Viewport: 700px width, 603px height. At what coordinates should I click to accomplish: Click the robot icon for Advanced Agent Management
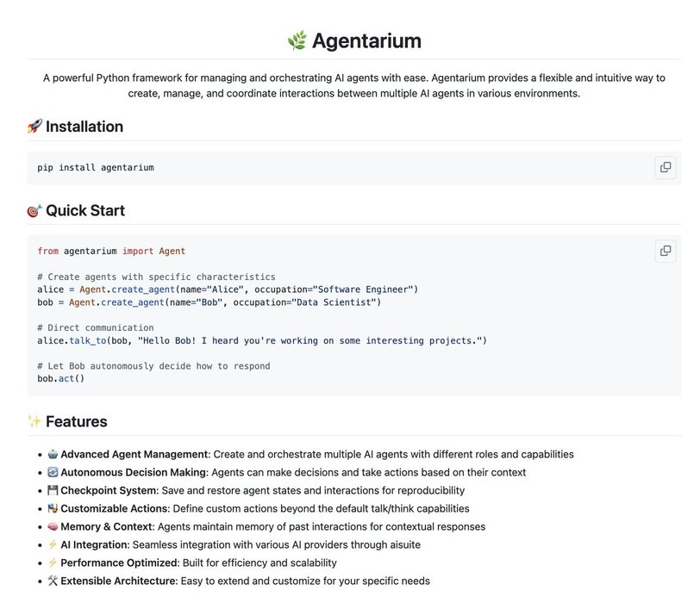click(x=53, y=454)
